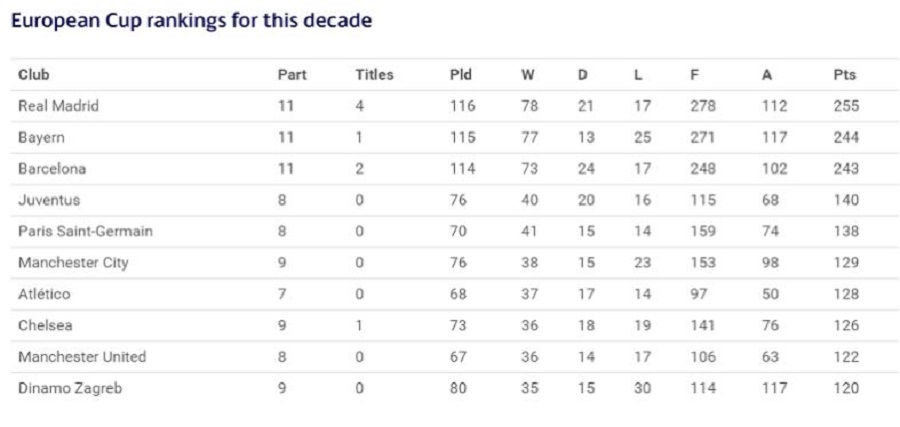Open the Chelsea club entry
This screenshot has height=427, width=900.
pos(45,325)
